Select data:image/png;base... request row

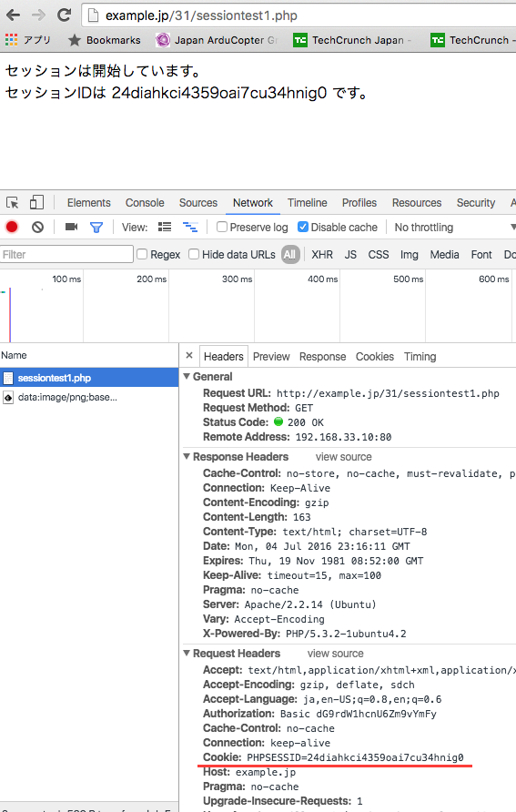89,398
